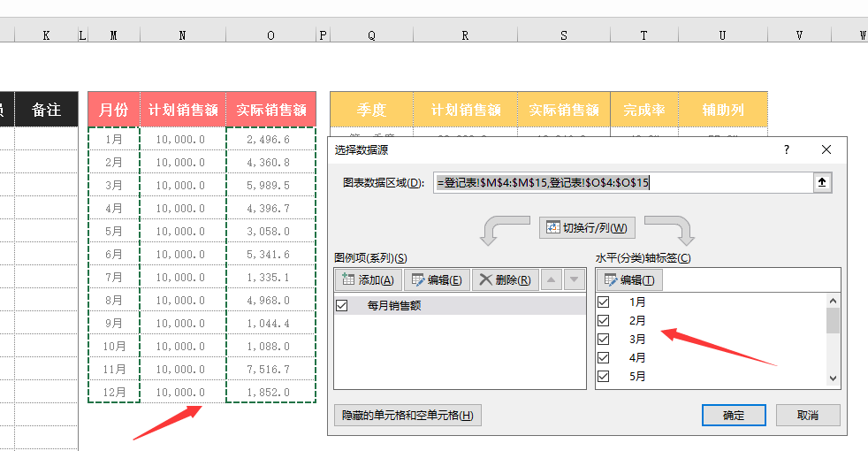Click the 完成率 header cell

coord(643,110)
